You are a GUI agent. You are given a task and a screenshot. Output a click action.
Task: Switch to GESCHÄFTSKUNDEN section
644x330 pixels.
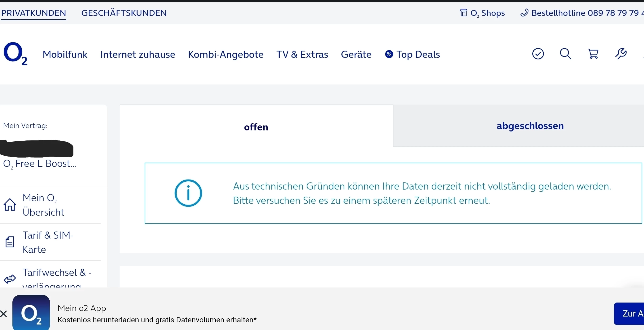(x=124, y=13)
